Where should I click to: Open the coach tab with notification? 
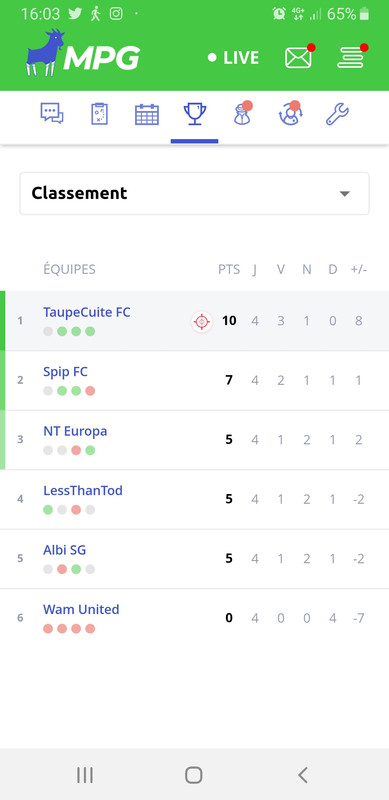coord(241,113)
